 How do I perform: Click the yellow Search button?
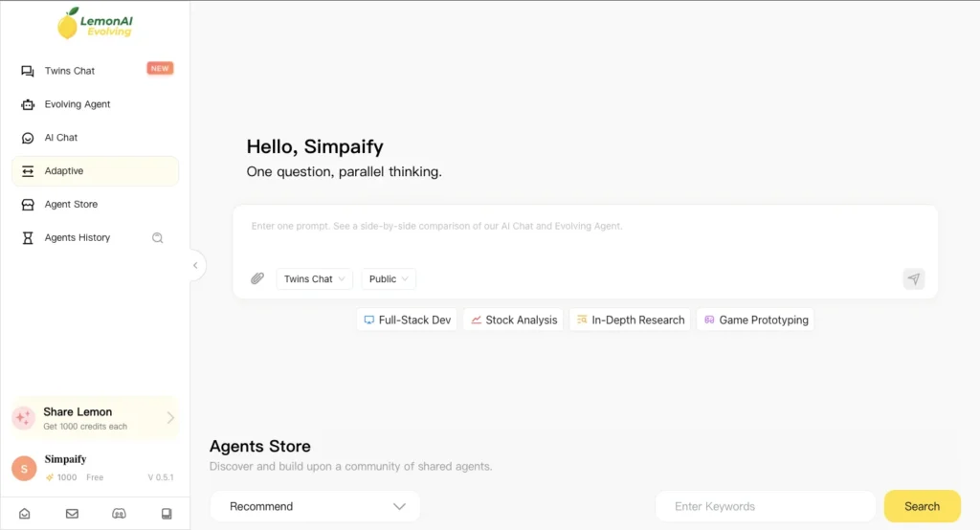[x=922, y=506]
